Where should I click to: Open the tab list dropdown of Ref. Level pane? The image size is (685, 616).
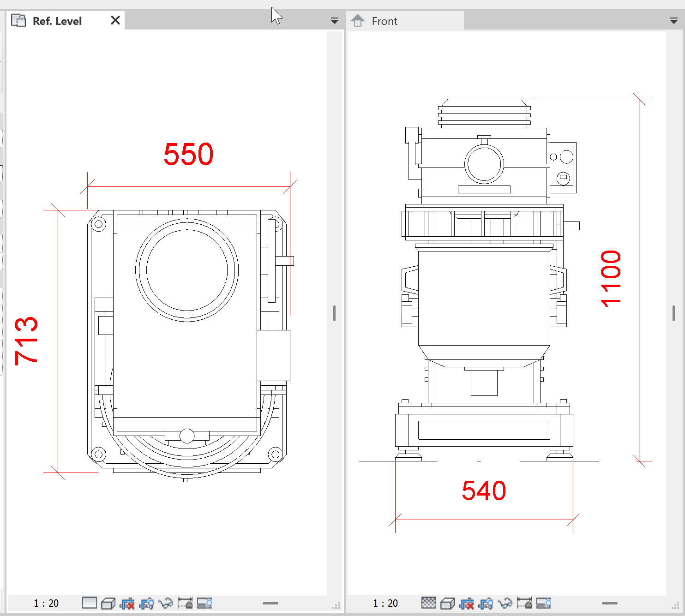(x=335, y=21)
